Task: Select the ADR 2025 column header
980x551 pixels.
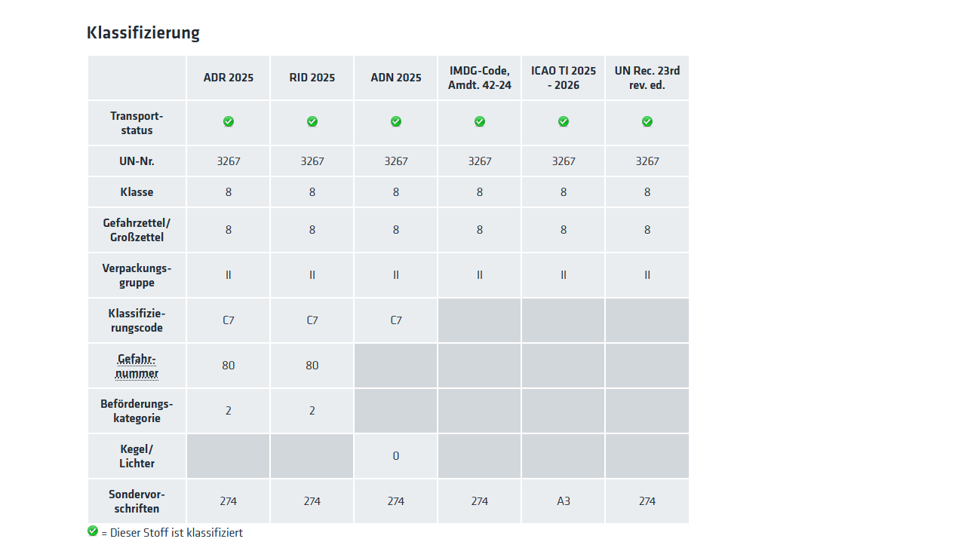Action: (x=229, y=78)
